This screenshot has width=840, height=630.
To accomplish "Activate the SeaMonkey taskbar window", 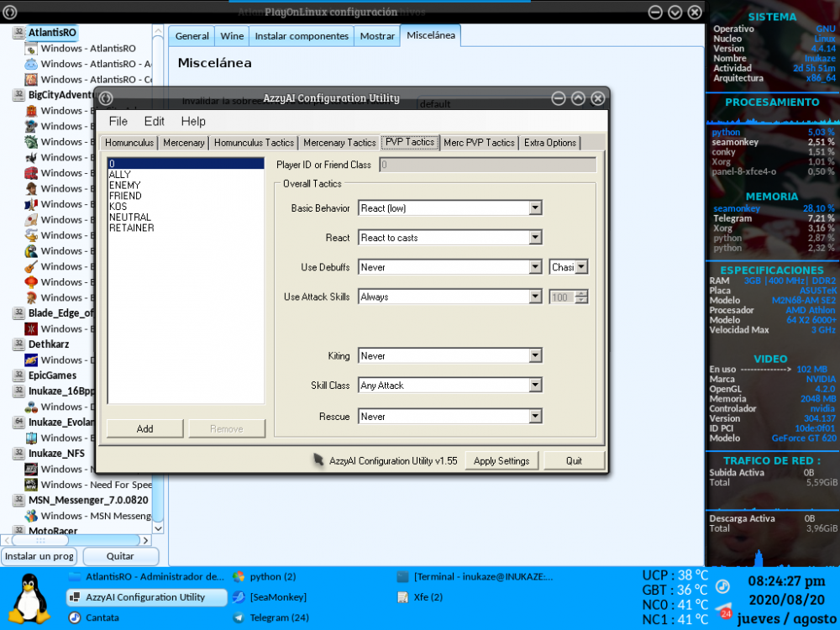I will pyautogui.click(x=277, y=597).
